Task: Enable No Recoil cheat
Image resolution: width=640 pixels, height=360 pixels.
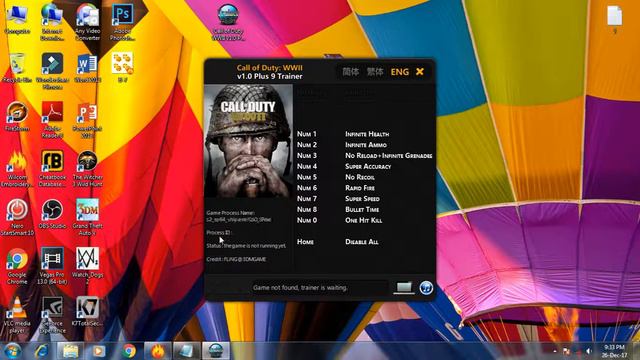Action: point(360,177)
